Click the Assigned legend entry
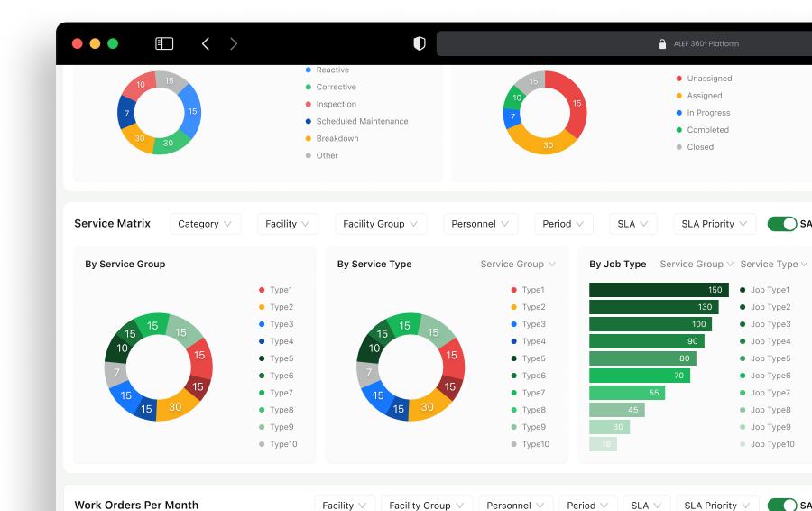This screenshot has height=511, width=812. coord(699,96)
